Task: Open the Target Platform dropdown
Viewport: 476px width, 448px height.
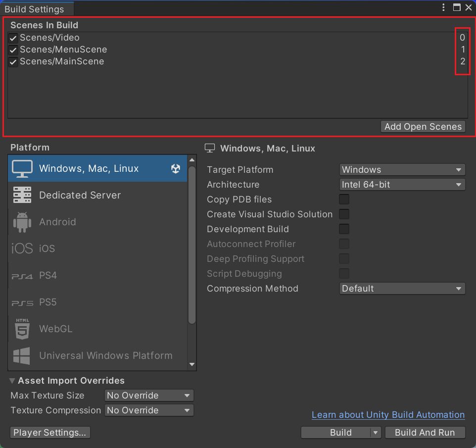Action: (x=402, y=169)
